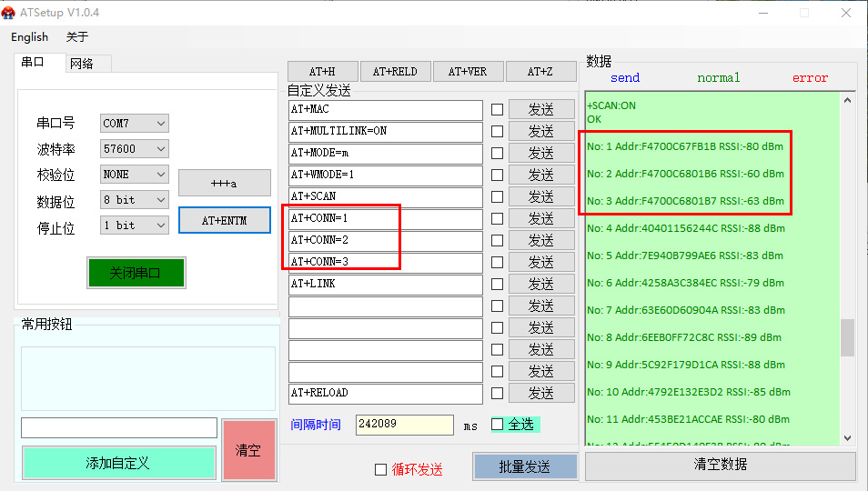Enable the 全选 select-all checkbox
868x491 pixels.
(497, 424)
